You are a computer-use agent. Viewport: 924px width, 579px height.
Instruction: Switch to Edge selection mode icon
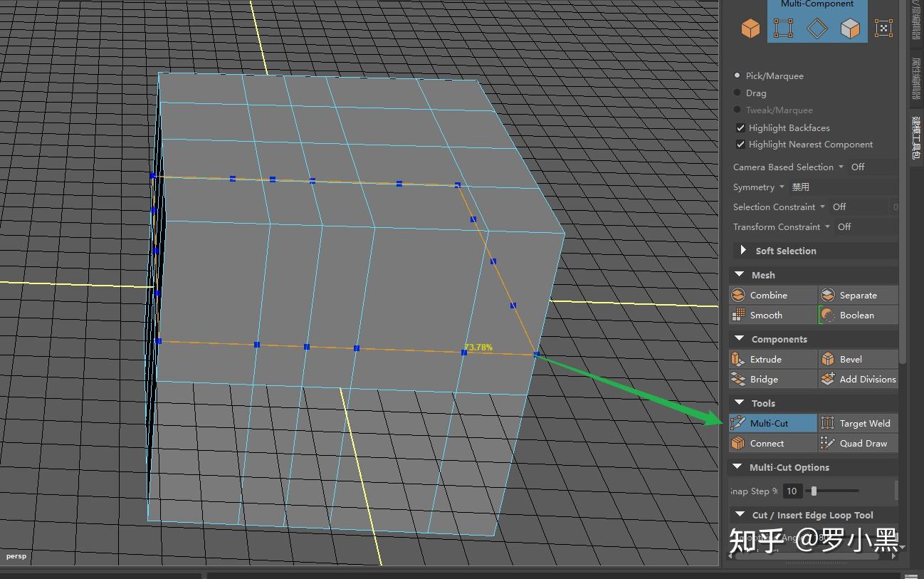(x=817, y=28)
